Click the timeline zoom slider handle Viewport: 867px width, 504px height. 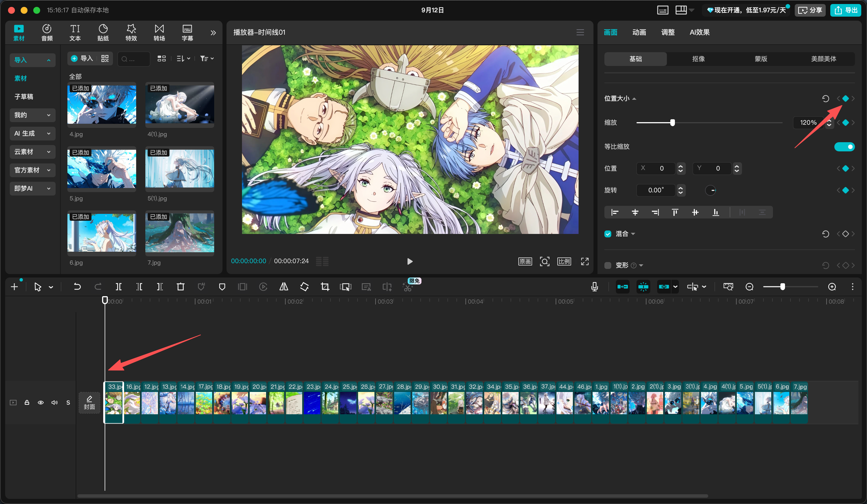(x=783, y=287)
